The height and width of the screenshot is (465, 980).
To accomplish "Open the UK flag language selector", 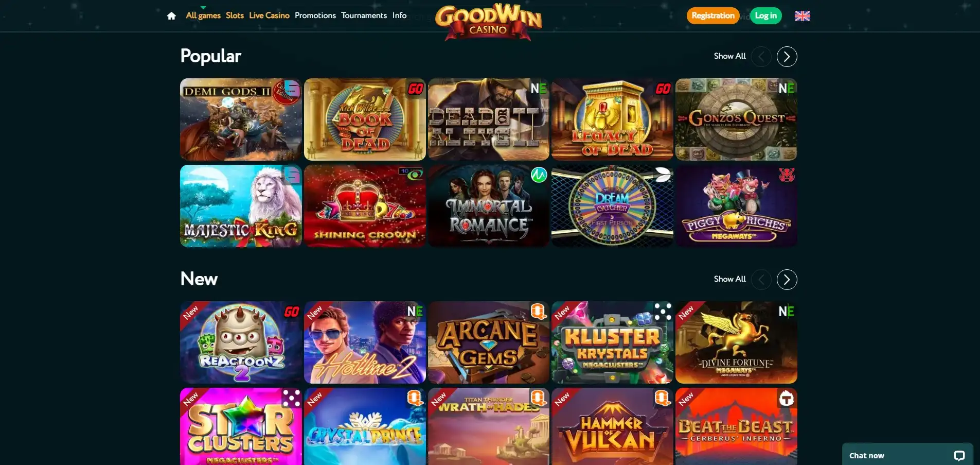I will coord(802,16).
